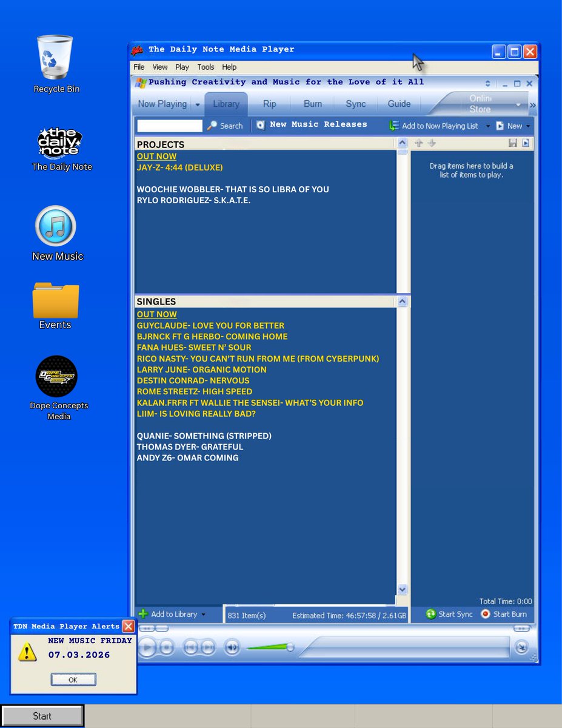Viewport: 562px width, 728px height.
Task: Collapse the SINGLES section chevron
Action: click(403, 301)
